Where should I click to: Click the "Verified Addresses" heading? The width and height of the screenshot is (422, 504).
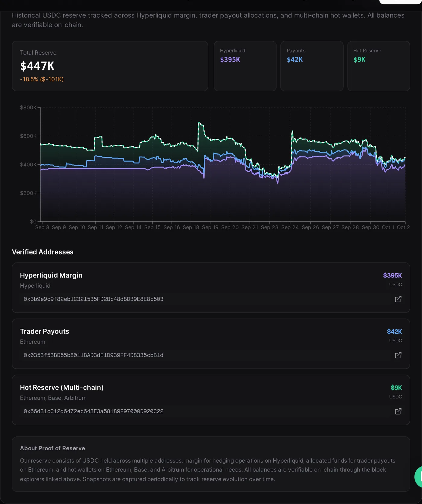tap(43, 252)
